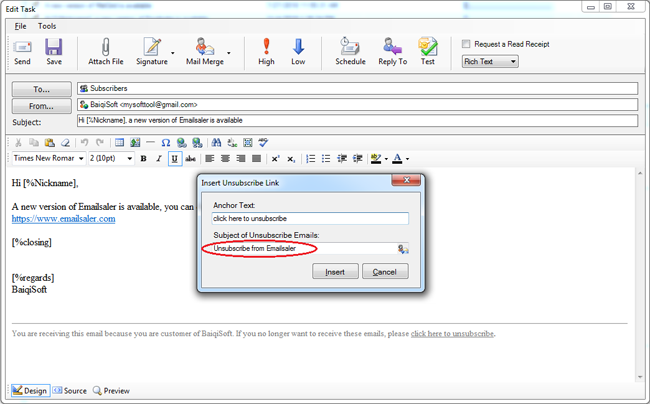Toggle Italic formatting
Screen dimensions: 650x404
tap(159, 159)
